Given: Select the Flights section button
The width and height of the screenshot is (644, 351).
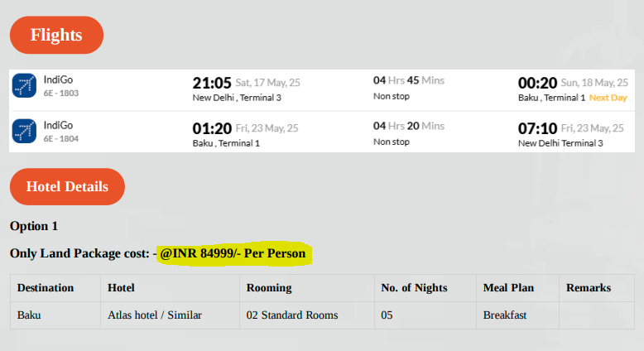Looking at the screenshot, I should tap(56, 35).
